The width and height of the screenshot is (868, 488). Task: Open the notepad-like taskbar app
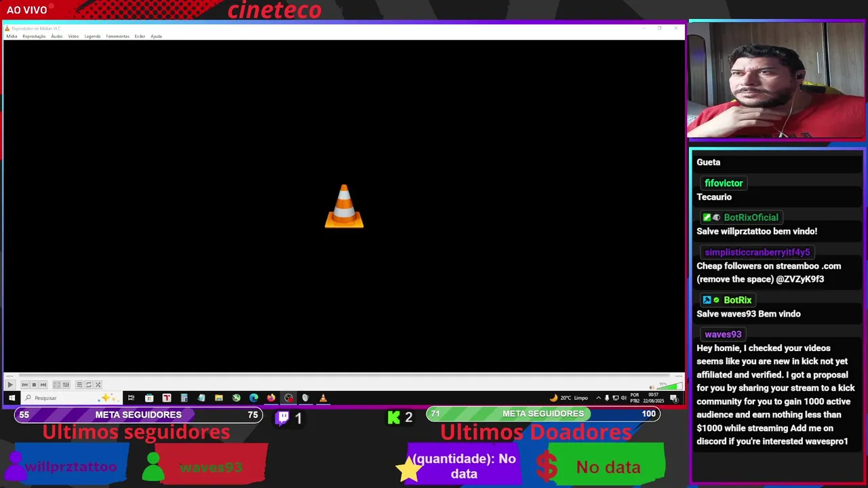point(201,398)
